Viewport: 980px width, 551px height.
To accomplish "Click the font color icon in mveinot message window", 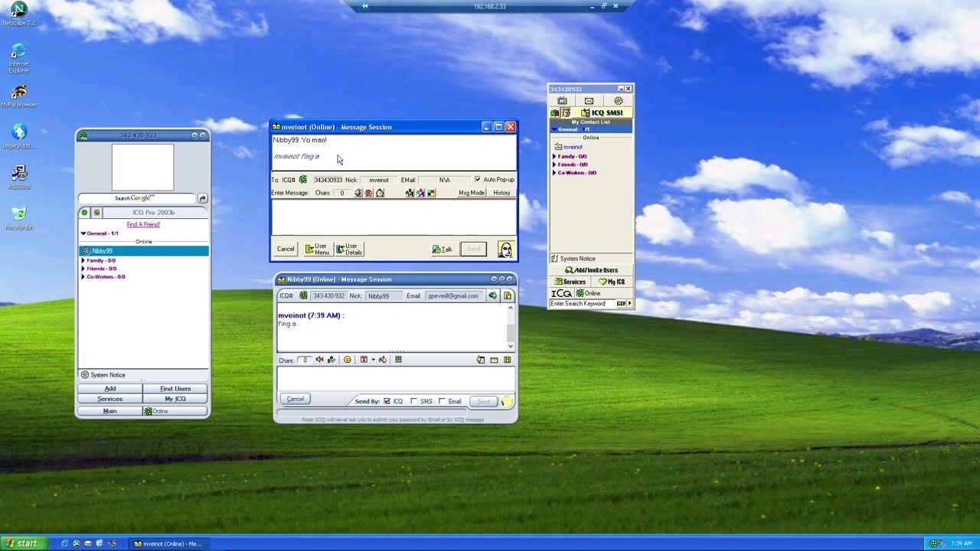I will pos(420,193).
